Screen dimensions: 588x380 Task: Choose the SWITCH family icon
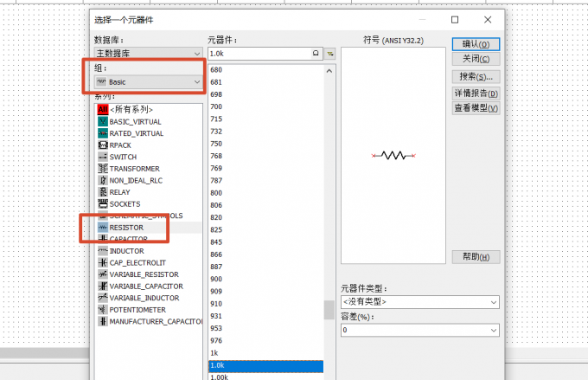click(x=103, y=157)
